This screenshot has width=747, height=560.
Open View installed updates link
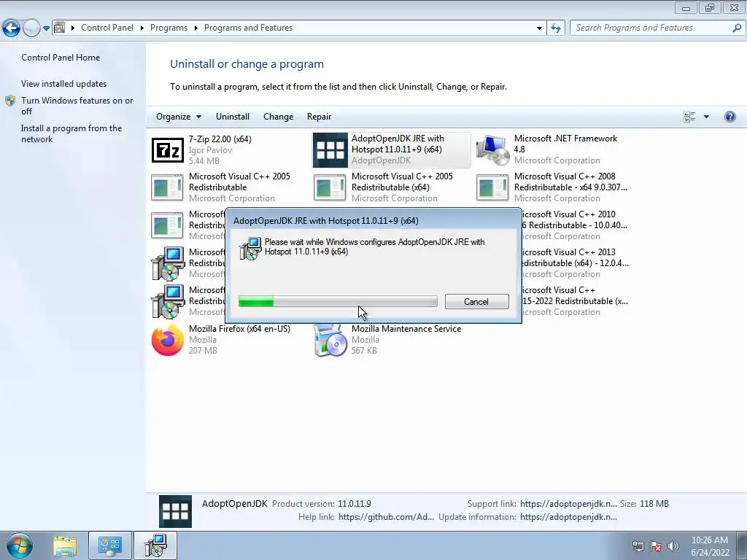pyautogui.click(x=64, y=83)
